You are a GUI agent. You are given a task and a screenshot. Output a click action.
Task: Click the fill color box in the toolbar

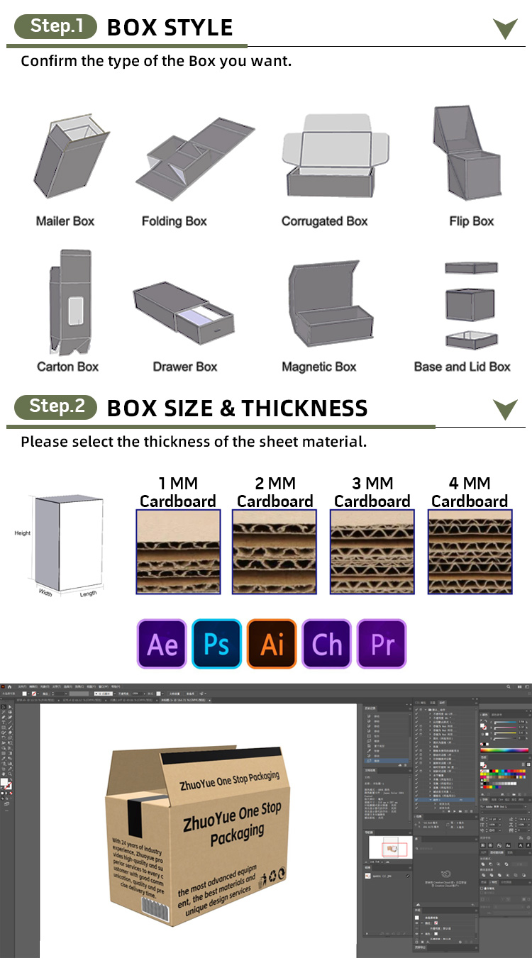[4, 781]
